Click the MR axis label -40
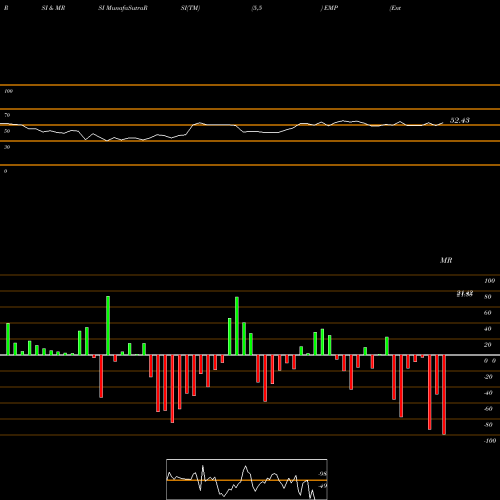500x500 pixels. (488, 393)
